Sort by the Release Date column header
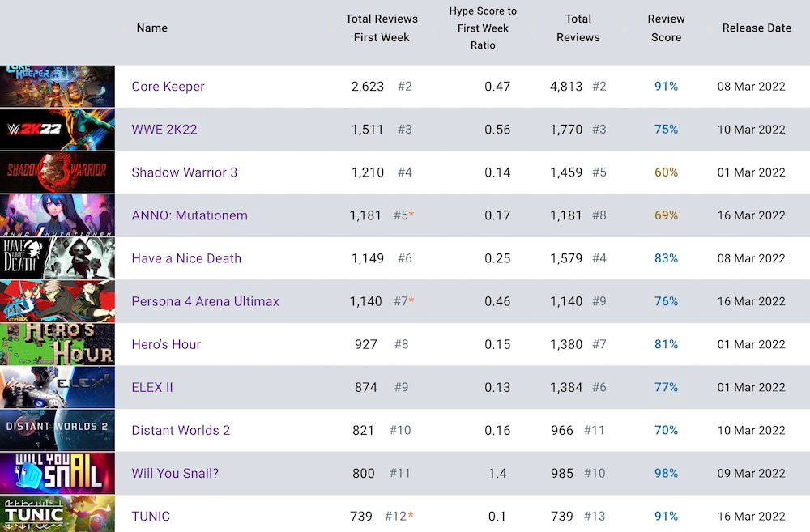Image resolution: width=810 pixels, height=532 pixels. [x=757, y=28]
